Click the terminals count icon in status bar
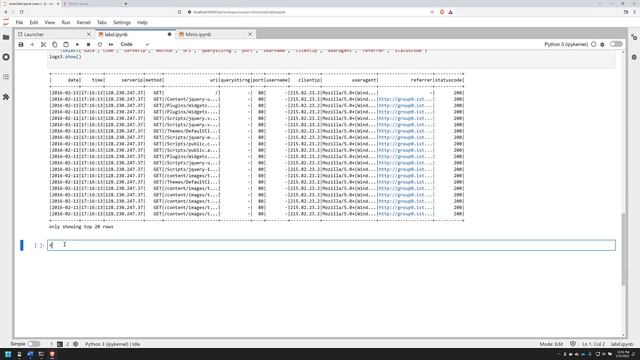Viewport: 640px width, 360px height. point(60,344)
